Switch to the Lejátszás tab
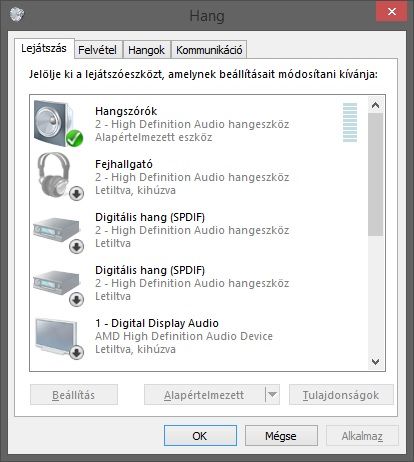The height and width of the screenshot is (462, 414). tap(44, 48)
